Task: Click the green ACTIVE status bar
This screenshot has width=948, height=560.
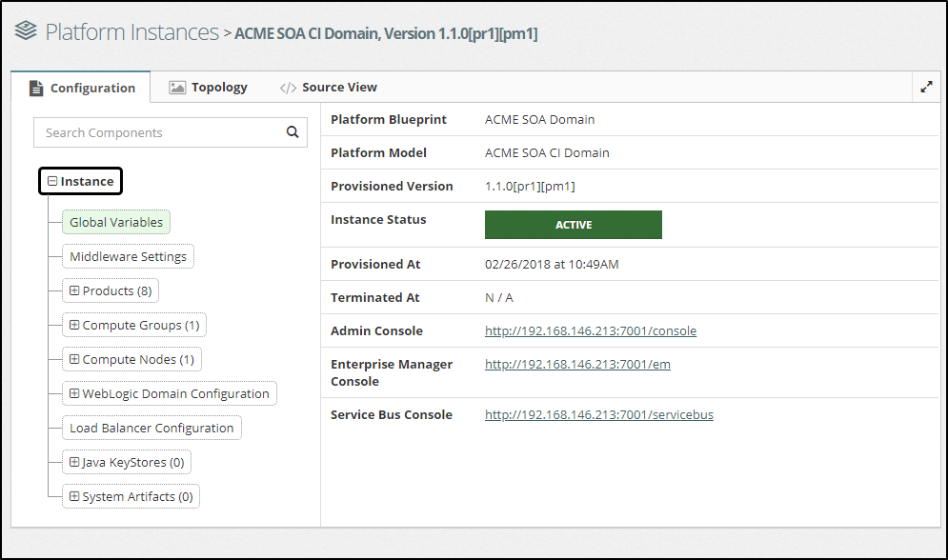Action: (x=573, y=225)
